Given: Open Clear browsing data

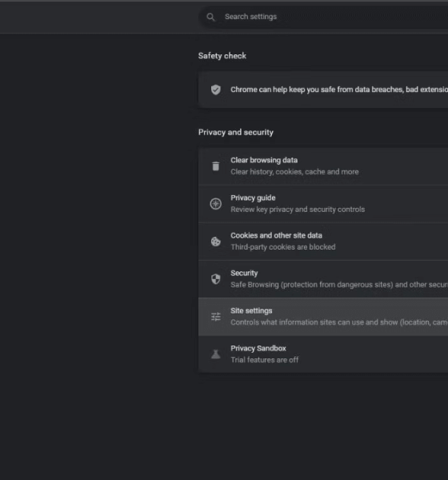Looking at the screenshot, I should coord(323,166).
